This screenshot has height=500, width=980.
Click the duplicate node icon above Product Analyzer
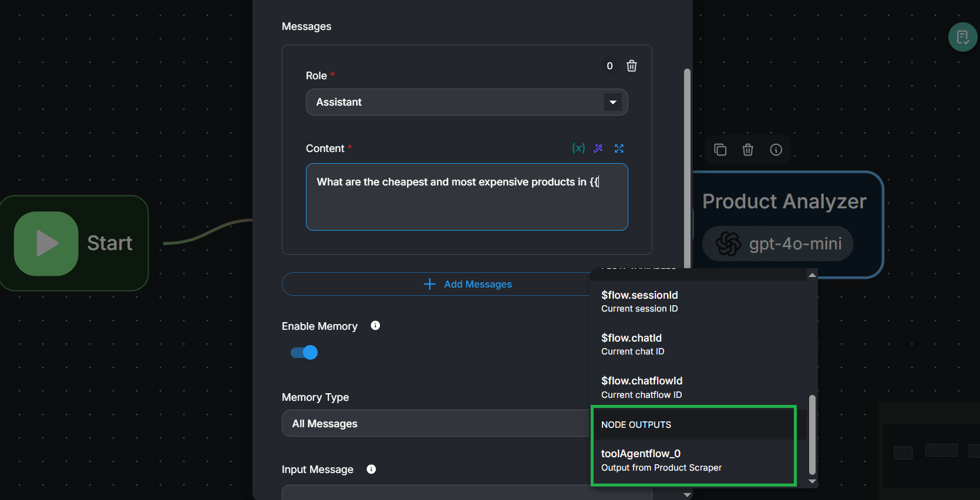[720, 150]
